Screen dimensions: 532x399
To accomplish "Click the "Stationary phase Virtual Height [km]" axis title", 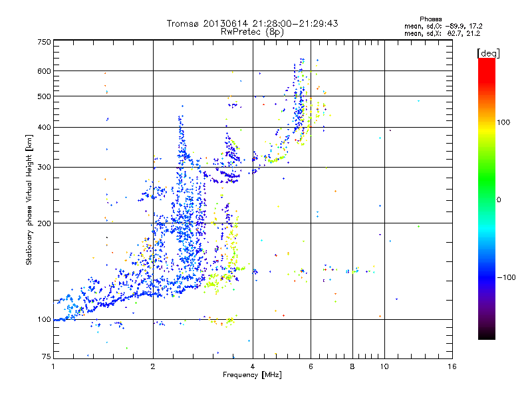I will tap(29, 200).
